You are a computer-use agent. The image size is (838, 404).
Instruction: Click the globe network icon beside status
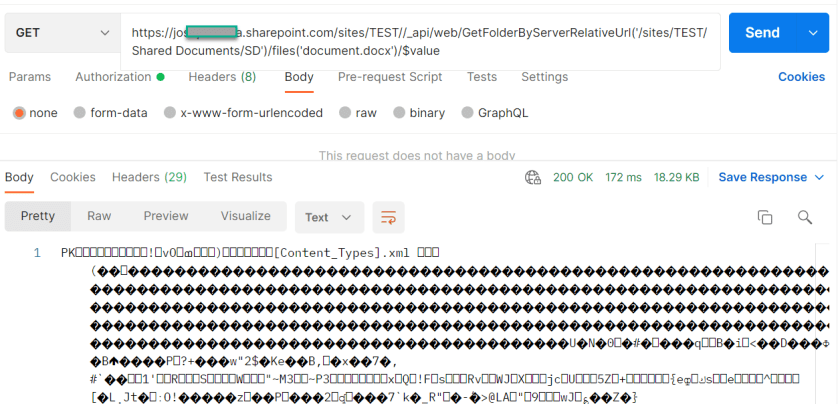coord(533,177)
